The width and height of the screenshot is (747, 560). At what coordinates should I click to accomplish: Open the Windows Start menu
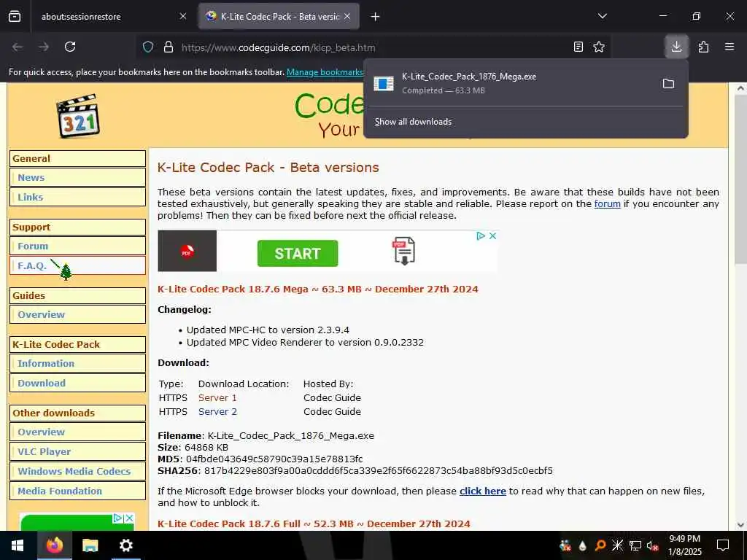click(18, 545)
